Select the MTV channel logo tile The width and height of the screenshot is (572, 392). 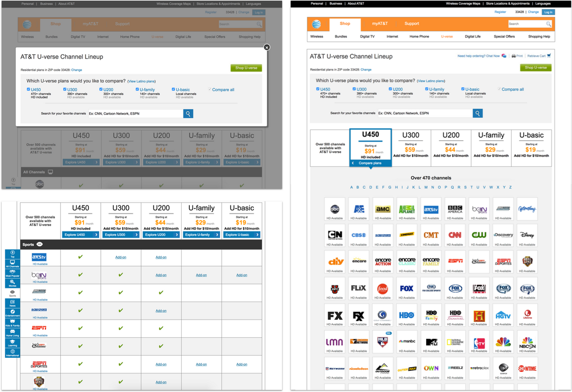coord(431,342)
